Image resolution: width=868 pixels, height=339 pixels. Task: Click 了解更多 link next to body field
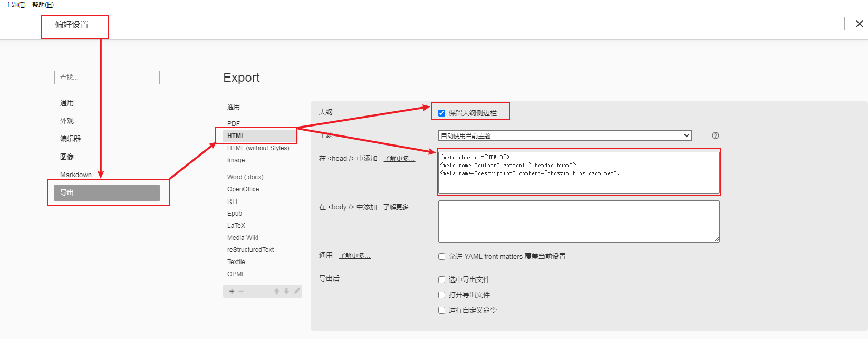(x=399, y=207)
